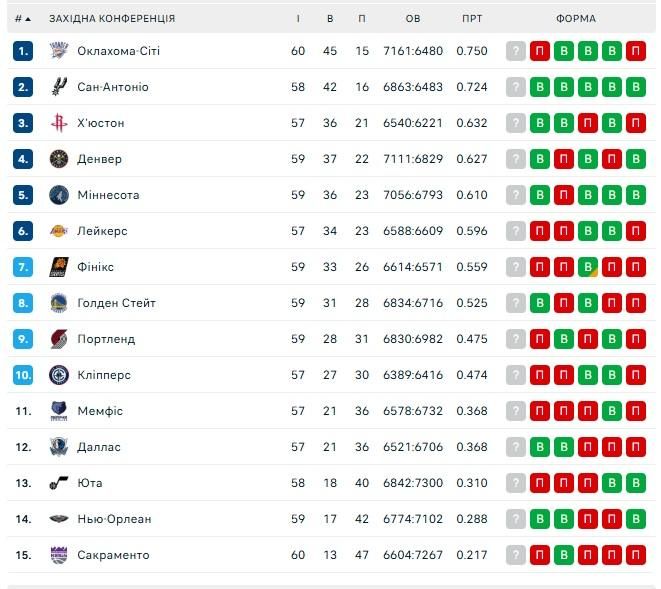Click the Denver Nuggets logo
This screenshot has width=661, height=589.
tap(58, 159)
